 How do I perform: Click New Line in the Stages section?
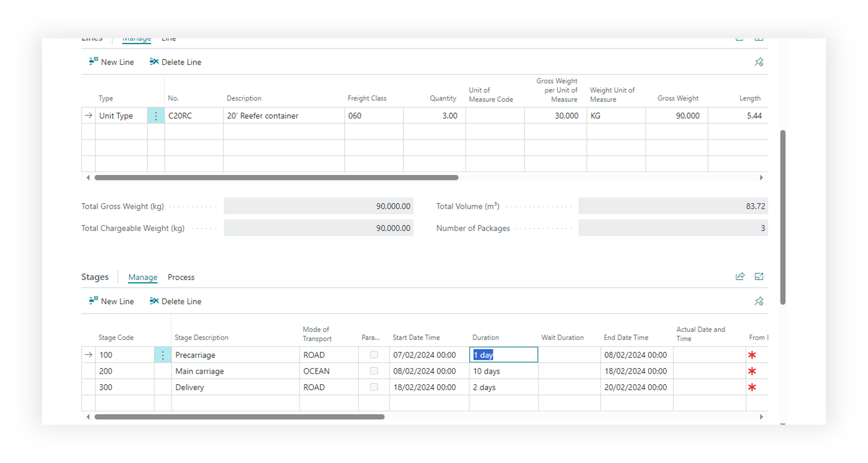(x=111, y=302)
